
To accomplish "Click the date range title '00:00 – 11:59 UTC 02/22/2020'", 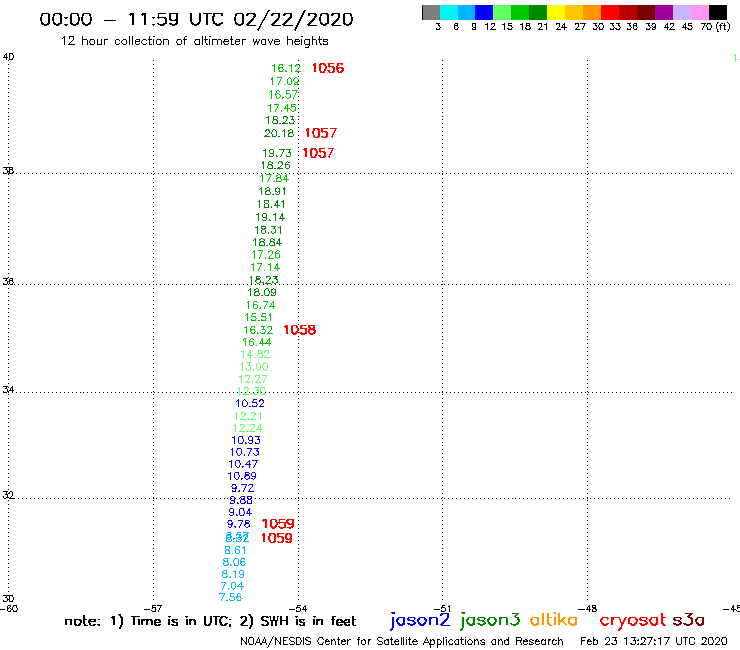I will coord(196,19).
